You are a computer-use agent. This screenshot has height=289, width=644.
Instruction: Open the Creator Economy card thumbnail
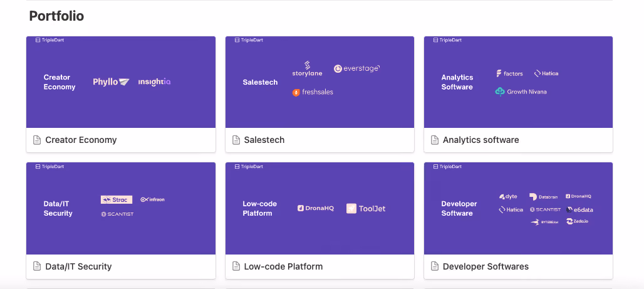tap(121, 81)
